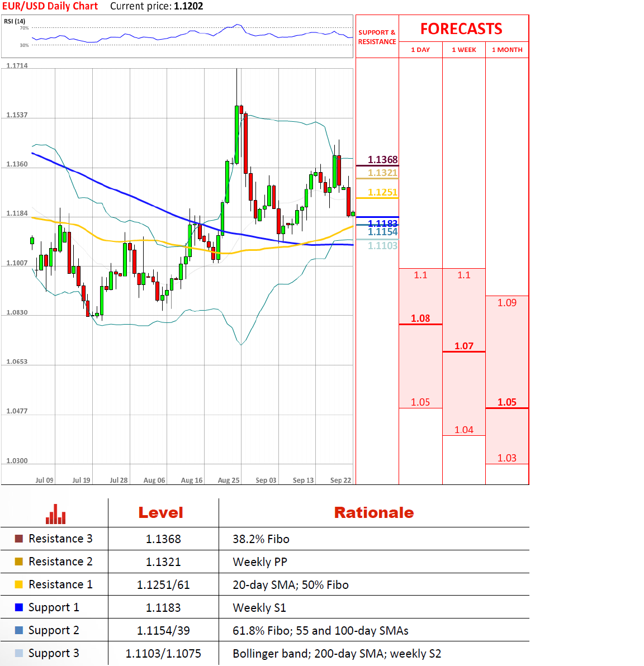
Task: Click the Support 2 row label
Action: point(54,630)
